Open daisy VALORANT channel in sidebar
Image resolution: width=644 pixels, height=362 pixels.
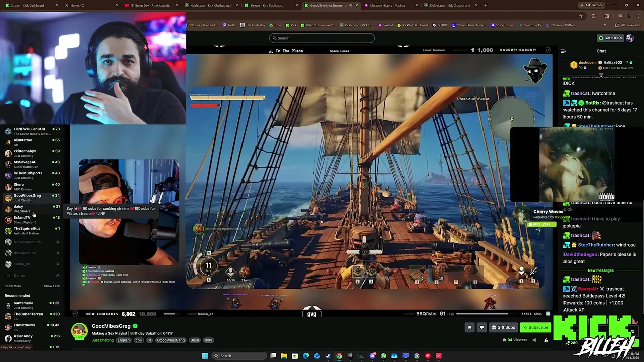point(32,208)
